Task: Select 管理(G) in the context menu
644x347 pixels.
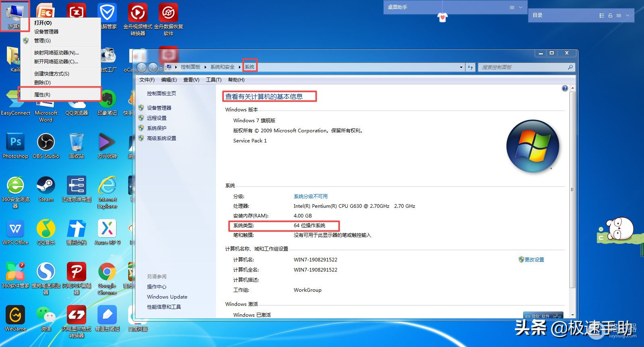Action: click(x=61, y=40)
